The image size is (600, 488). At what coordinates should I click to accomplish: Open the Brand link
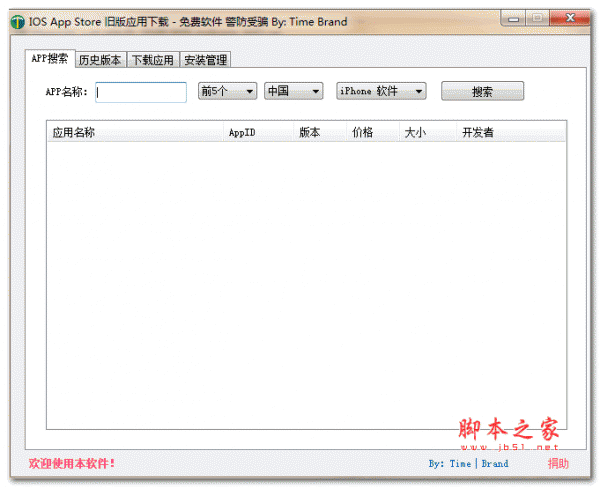pos(495,464)
